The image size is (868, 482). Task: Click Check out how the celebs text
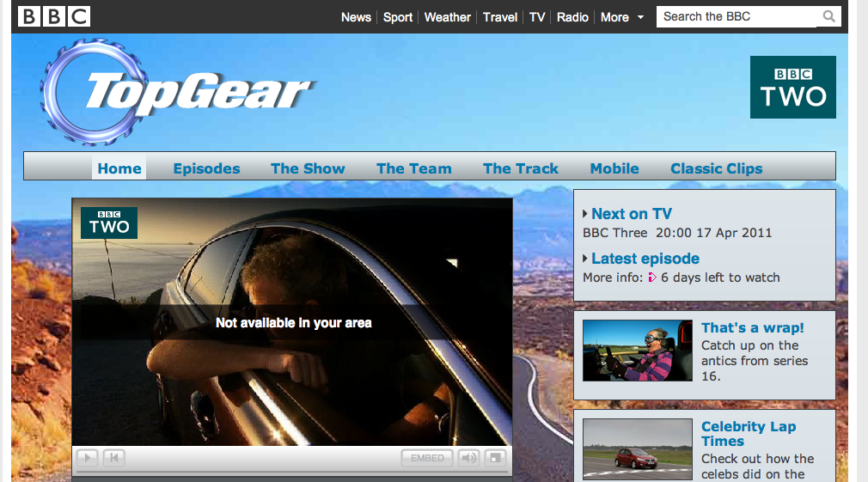pyautogui.click(x=757, y=467)
